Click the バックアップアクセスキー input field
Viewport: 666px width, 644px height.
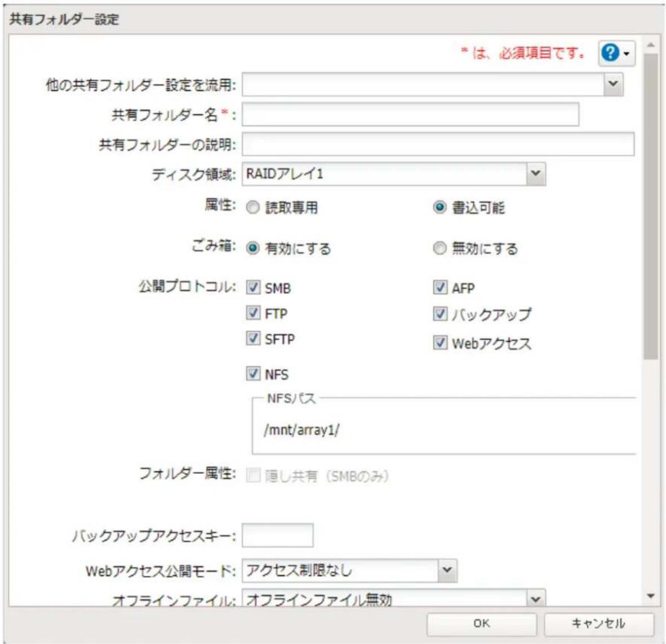(278, 535)
